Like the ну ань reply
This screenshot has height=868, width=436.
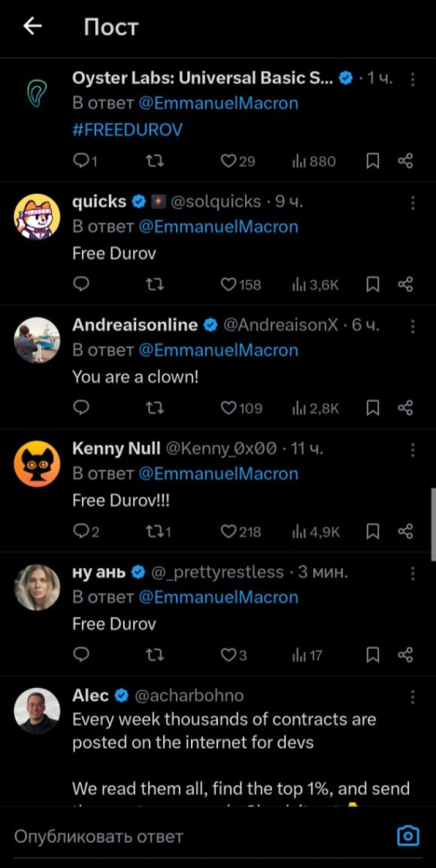[x=229, y=655]
